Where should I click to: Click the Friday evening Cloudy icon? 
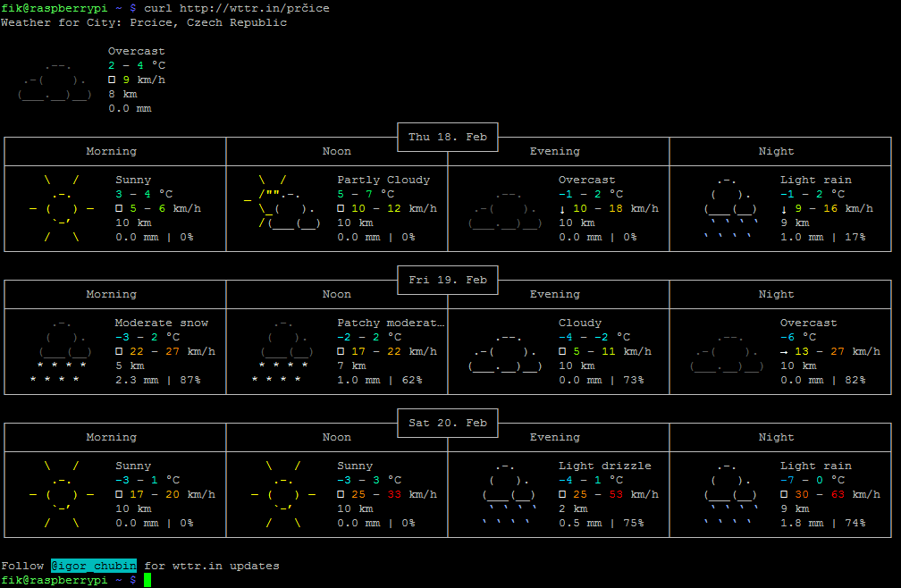505,352
